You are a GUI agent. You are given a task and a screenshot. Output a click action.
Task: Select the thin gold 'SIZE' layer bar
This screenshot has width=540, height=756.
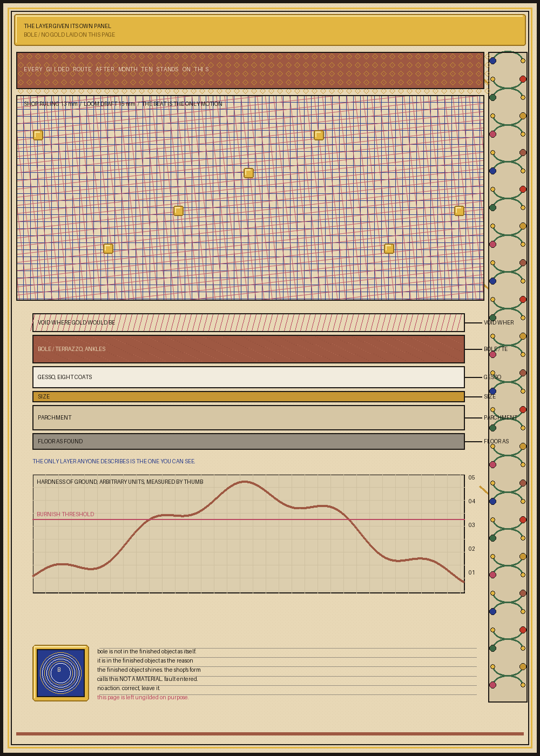click(248, 396)
